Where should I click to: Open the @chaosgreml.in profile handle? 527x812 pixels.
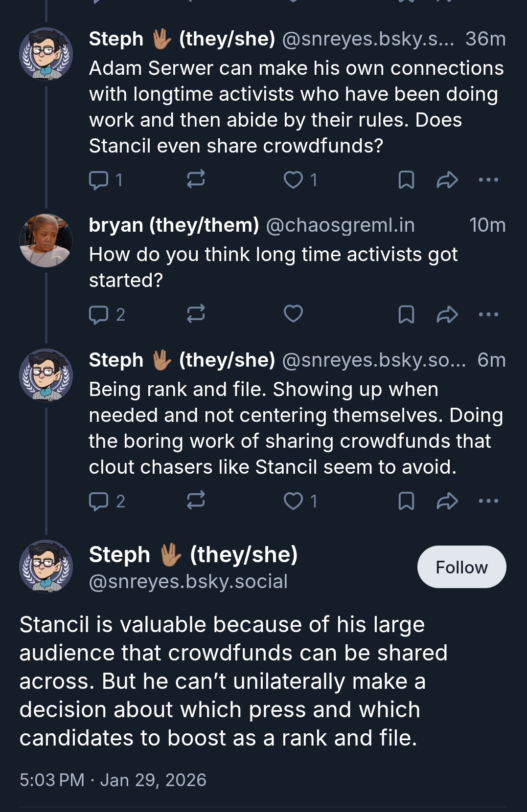coord(340,225)
